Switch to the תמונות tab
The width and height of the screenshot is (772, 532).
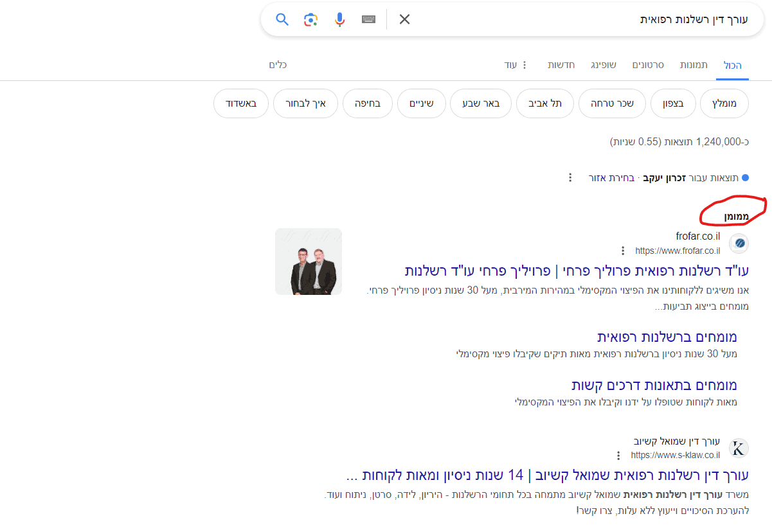(694, 65)
